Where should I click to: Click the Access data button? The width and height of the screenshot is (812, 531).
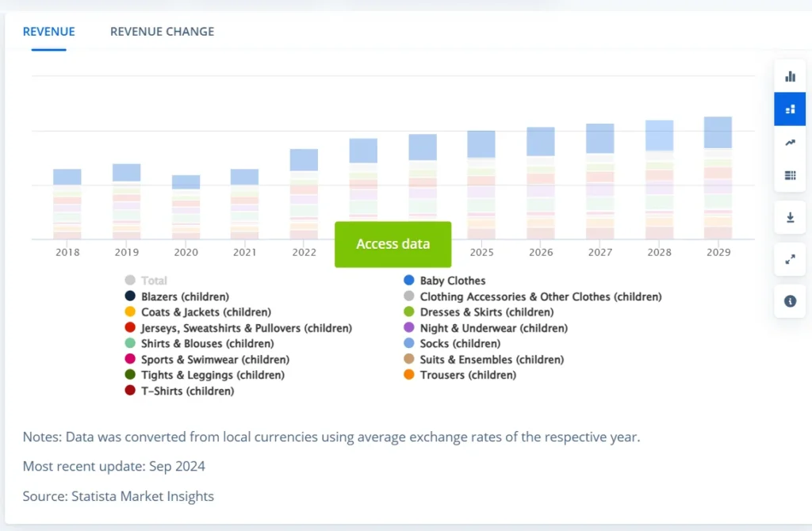point(393,244)
